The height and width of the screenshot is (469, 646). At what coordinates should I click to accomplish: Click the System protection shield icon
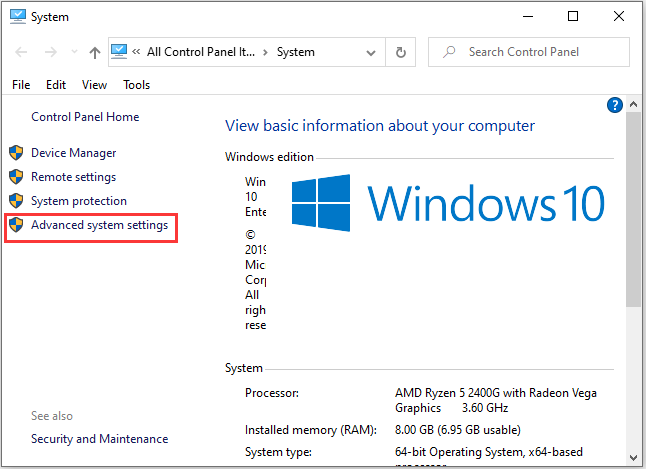[16, 201]
